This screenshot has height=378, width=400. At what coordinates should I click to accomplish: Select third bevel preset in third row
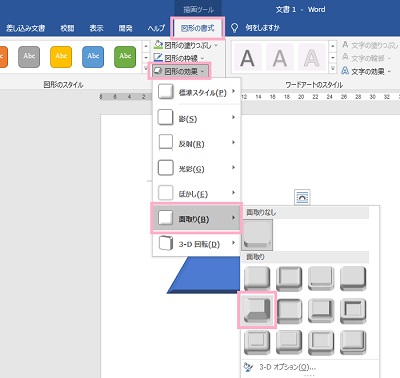pyautogui.click(x=321, y=343)
